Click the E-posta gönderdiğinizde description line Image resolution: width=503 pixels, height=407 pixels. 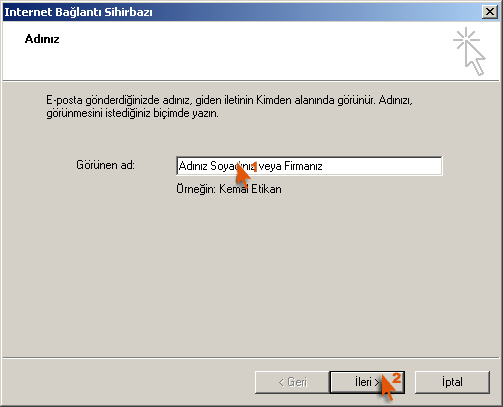229,100
